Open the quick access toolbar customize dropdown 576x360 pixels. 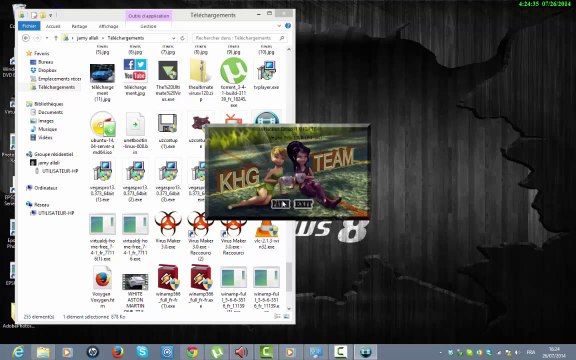coord(51,15)
